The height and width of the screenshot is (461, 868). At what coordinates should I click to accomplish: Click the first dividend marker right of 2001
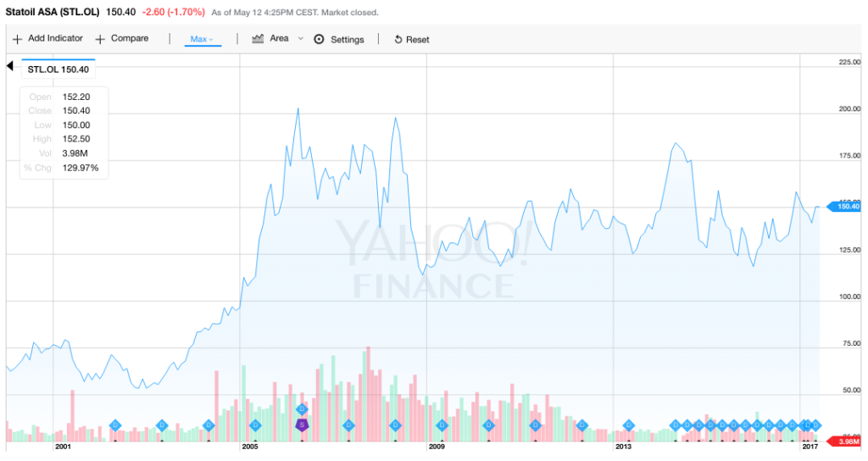pyautogui.click(x=115, y=425)
